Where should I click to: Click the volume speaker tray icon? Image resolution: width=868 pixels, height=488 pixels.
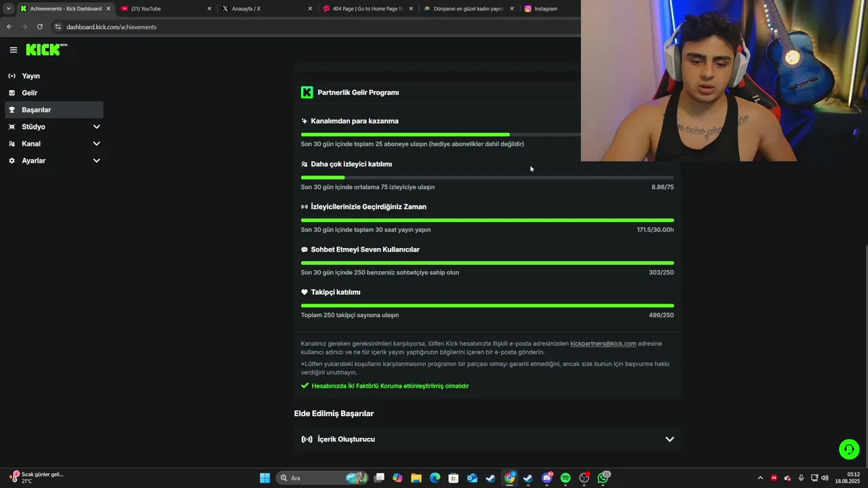click(x=825, y=478)
